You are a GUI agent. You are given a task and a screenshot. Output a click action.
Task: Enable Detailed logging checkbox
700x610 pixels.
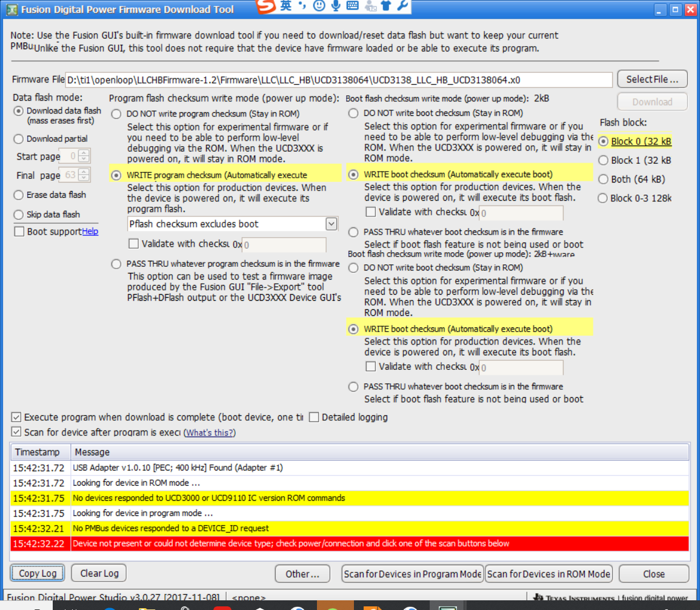point(314,418)
